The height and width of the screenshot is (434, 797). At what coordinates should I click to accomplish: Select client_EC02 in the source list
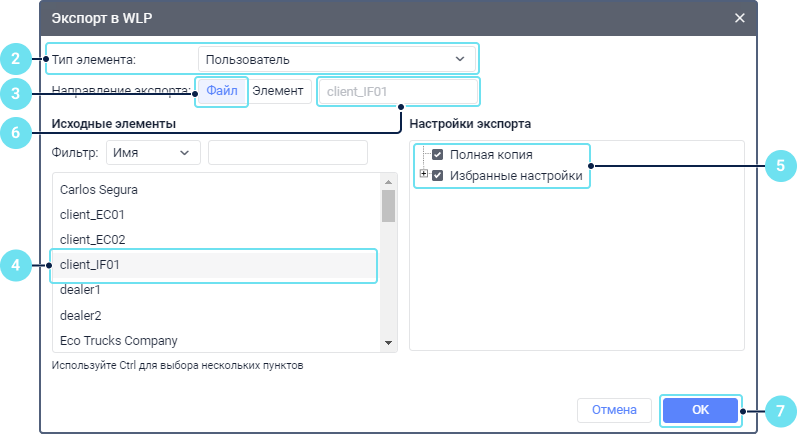coord(92,239)
